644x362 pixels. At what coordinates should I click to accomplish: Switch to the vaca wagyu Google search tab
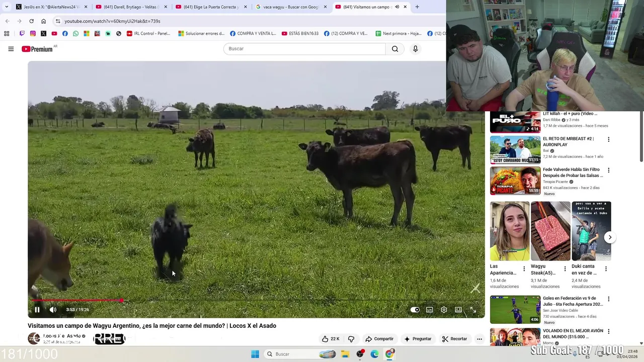291,7
